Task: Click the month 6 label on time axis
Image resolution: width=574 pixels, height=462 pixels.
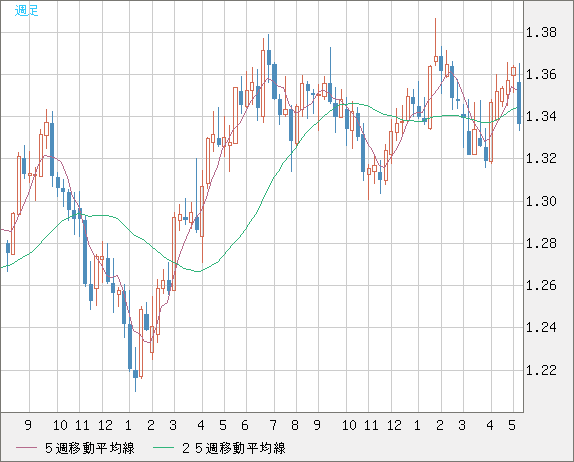Action: pyautogui.click(x=245, y=425)
